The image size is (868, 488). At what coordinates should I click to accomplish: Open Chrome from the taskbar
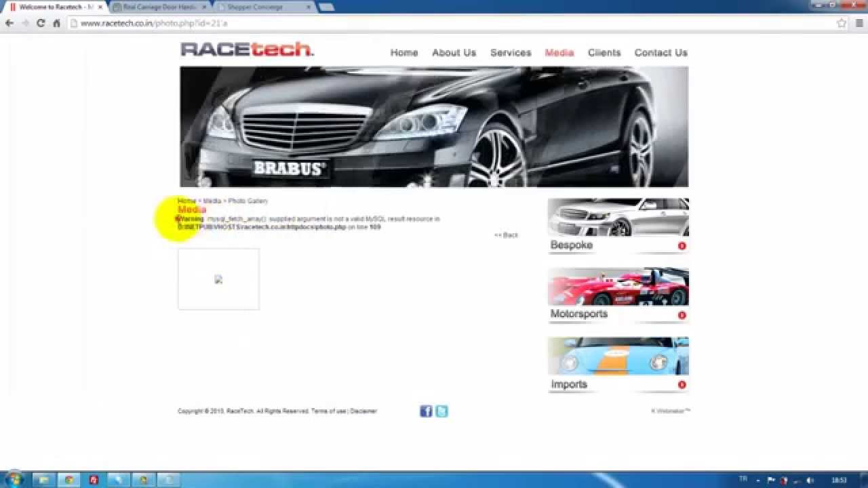68,480
